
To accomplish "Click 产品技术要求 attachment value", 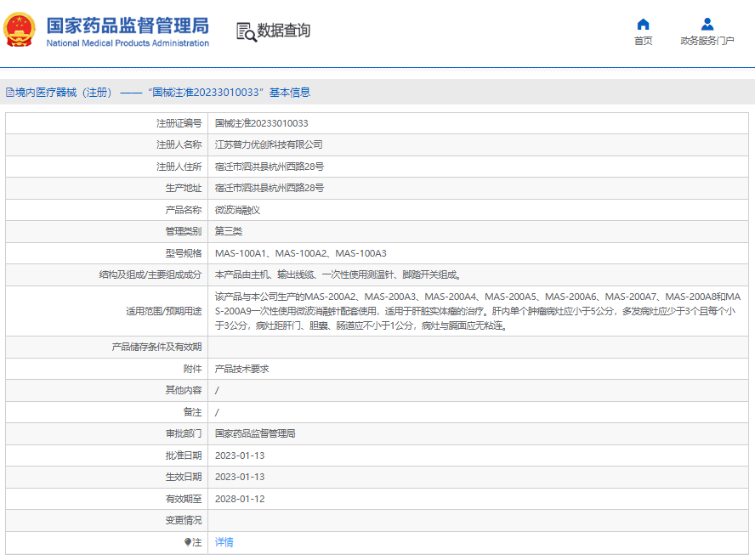I will 241,369.
